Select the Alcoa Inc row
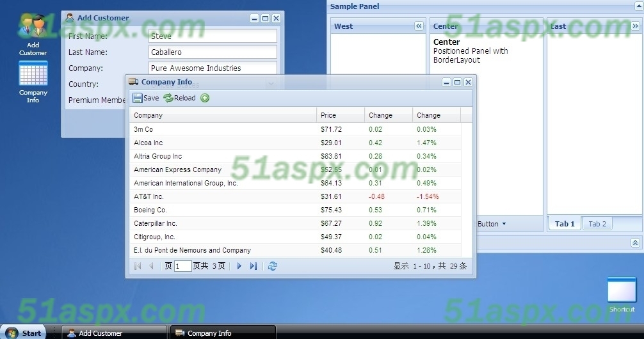The height and width of the screenshot is (339, 644). tap(295, 143)
